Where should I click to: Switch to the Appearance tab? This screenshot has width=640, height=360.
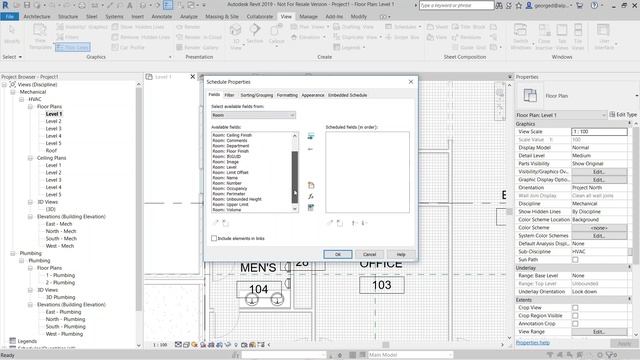click(313, 95)
